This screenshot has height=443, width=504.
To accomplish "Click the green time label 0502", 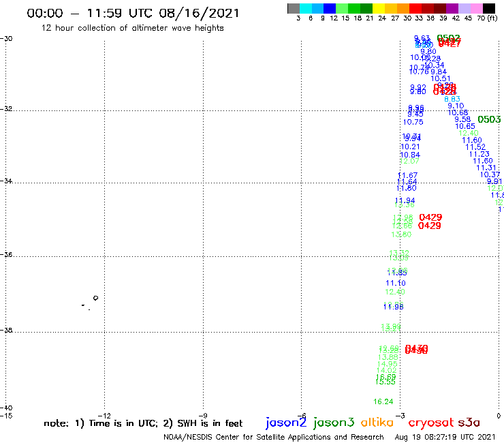I will click(449, 38).
